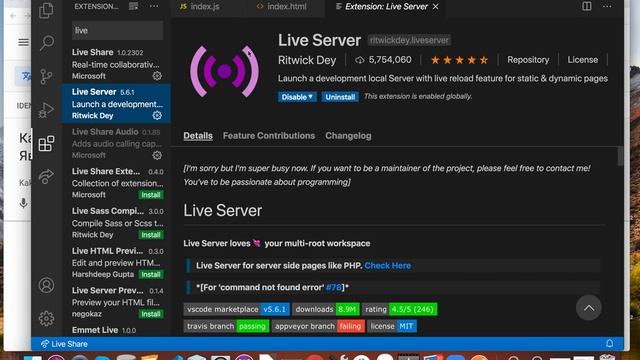Select Live Server Preview in list
The width and height of the screenshot is (640, 360).
pyautogui.click(x=116, y=302)
